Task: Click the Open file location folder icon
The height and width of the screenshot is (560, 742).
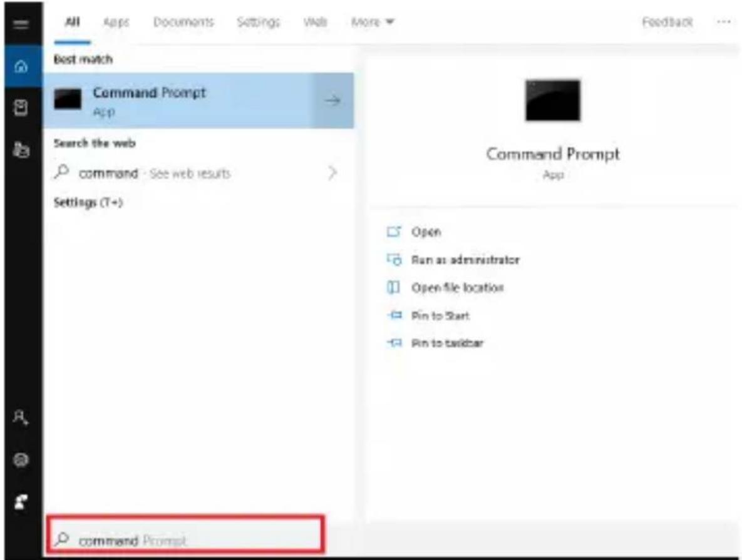Action: (394, 287)
